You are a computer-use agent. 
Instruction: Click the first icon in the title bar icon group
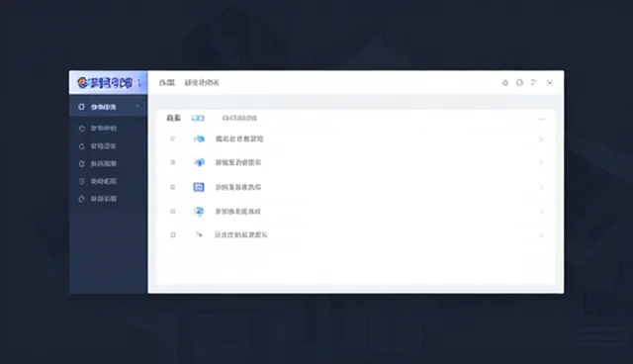point(505,83)
